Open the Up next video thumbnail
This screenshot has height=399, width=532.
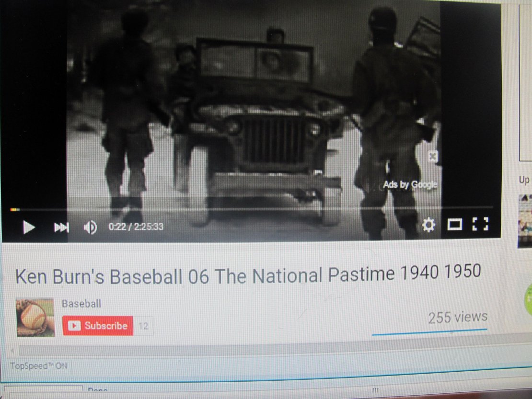click(525, 221)
